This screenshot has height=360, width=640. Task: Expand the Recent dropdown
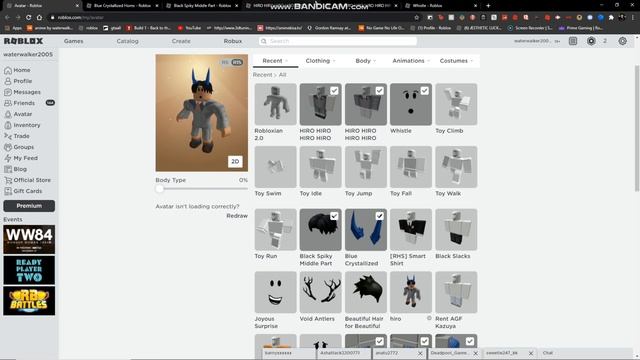(276, 61)
